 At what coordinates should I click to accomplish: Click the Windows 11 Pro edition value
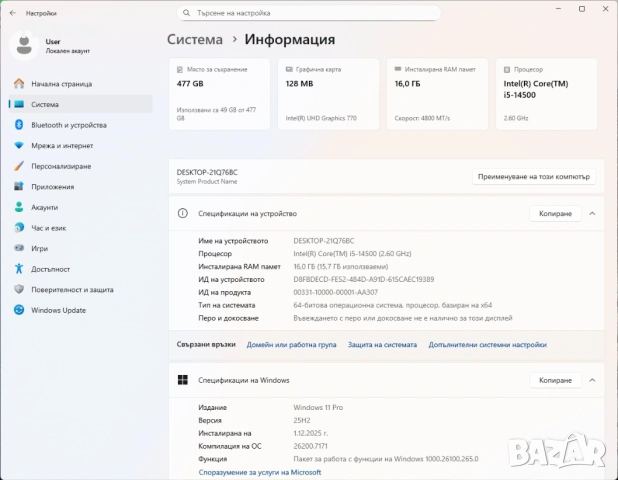pos(318,407)
